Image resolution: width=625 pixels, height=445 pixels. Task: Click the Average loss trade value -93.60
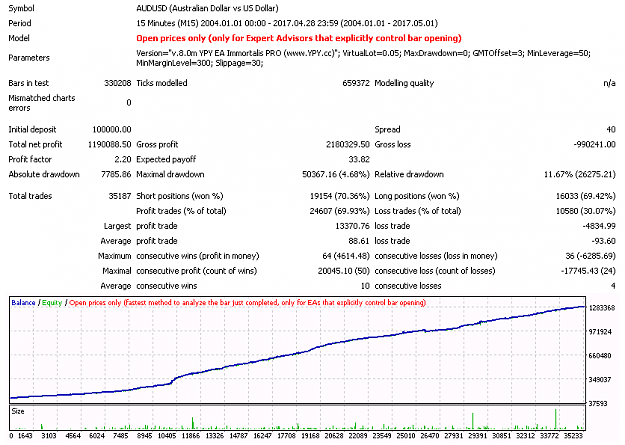coord(604,241)
